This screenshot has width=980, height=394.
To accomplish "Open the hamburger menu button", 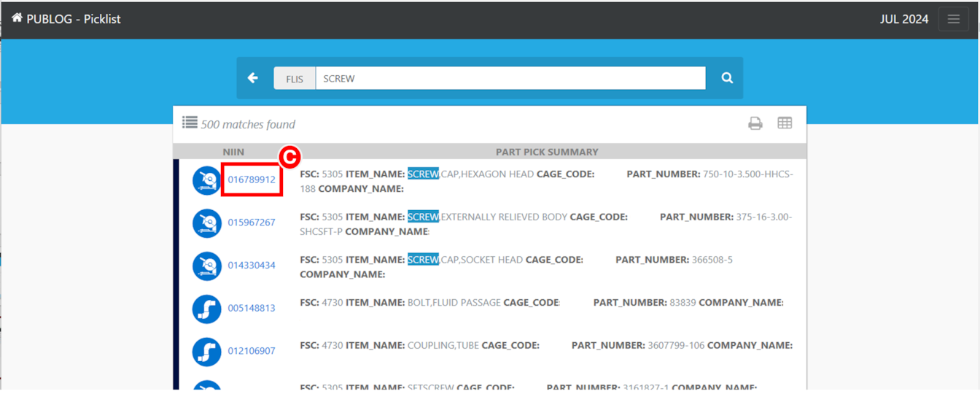I will [953, 19].
